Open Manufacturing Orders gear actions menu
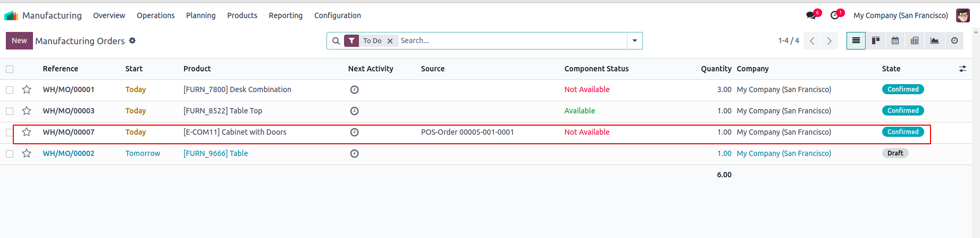The width and height of the screenshot is (980, 238). click(x=132, y=40)
